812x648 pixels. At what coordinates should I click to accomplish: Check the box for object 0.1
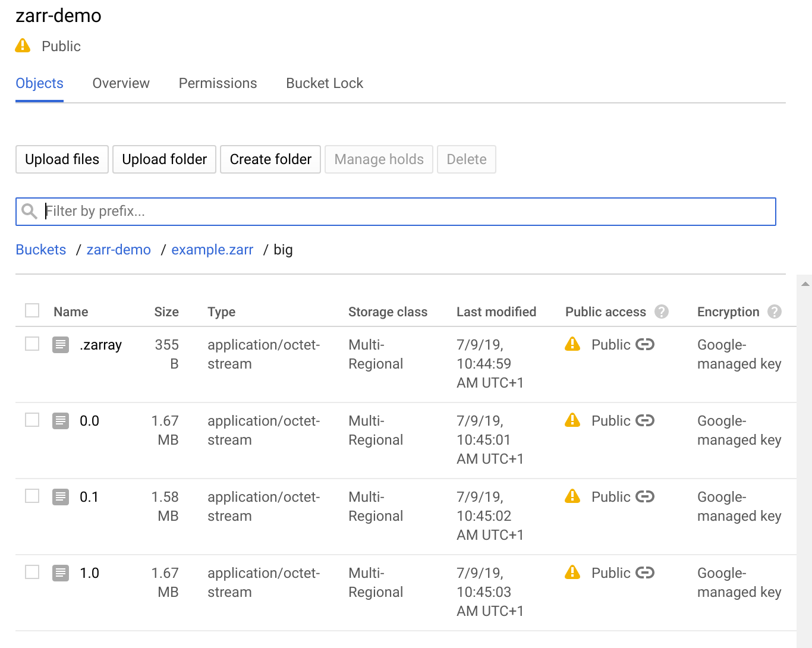pos(32,496)
